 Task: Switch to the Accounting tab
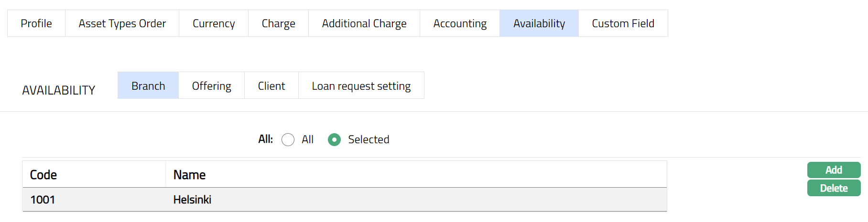(460, 23)
